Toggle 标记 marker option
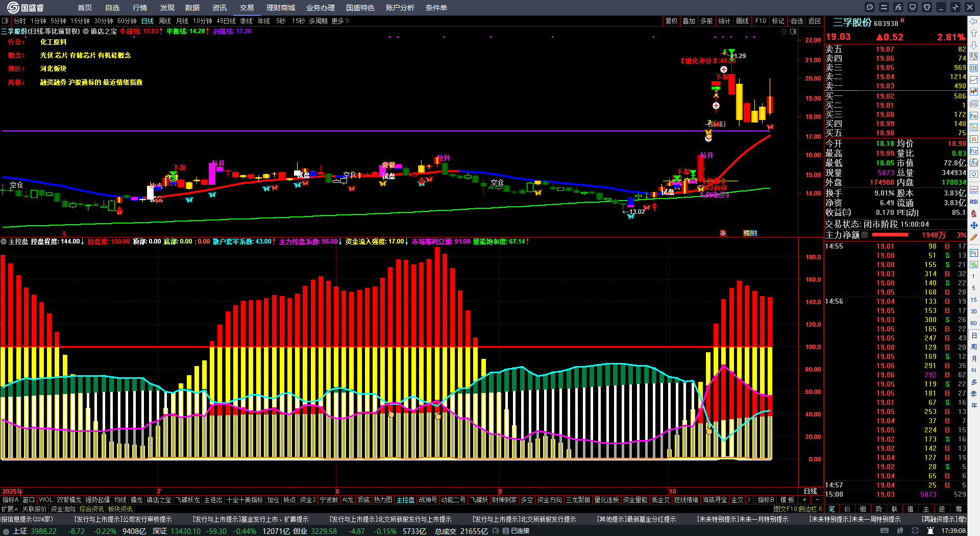The image size is (980, 536). [778, 21]
